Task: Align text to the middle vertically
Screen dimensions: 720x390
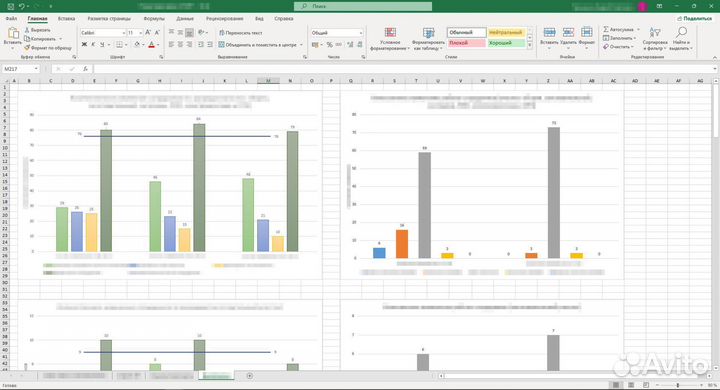Action: click(180, 32)
